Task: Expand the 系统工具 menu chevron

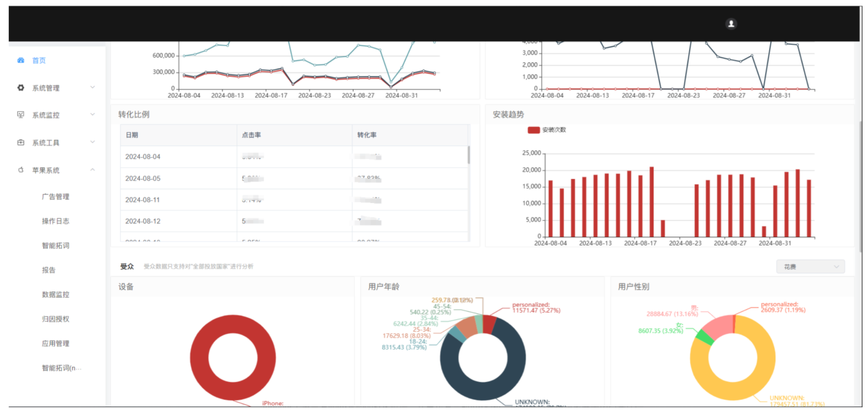Action: tap(92, 143)
